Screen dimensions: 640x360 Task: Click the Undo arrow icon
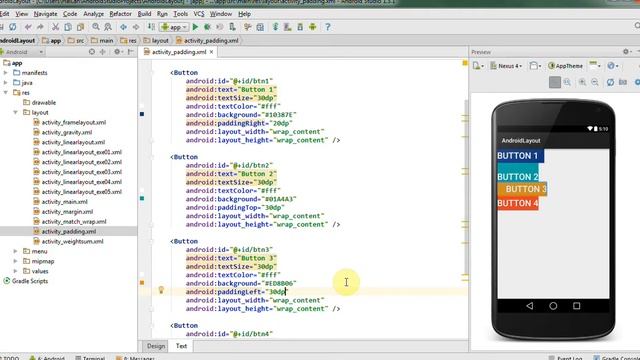pos(28,27)
